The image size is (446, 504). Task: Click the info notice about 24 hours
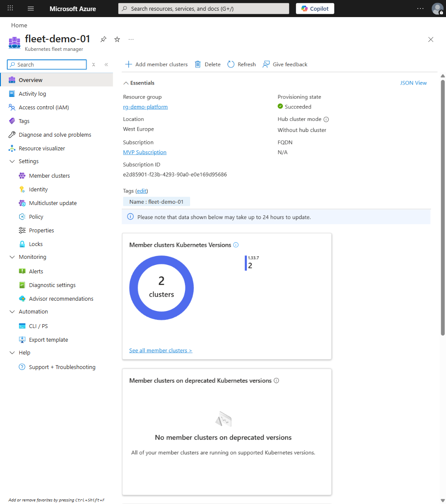point(276,217)
